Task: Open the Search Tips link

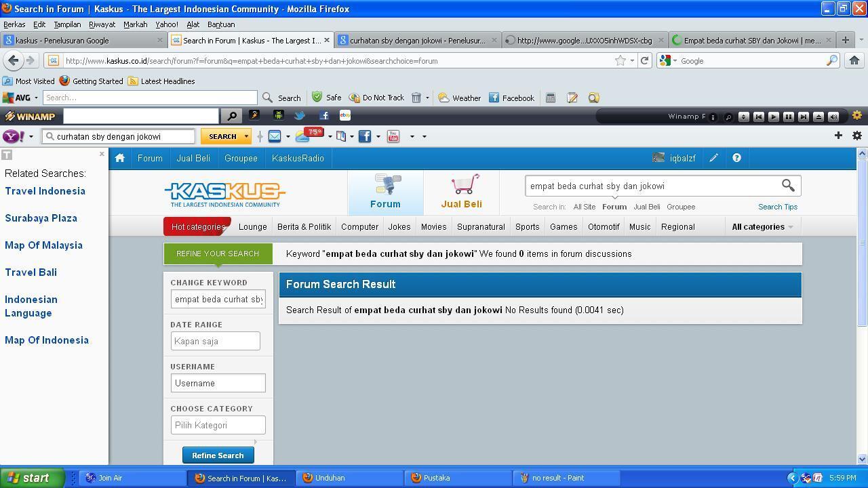Action: pyautogui.click(x=777, y=207)
